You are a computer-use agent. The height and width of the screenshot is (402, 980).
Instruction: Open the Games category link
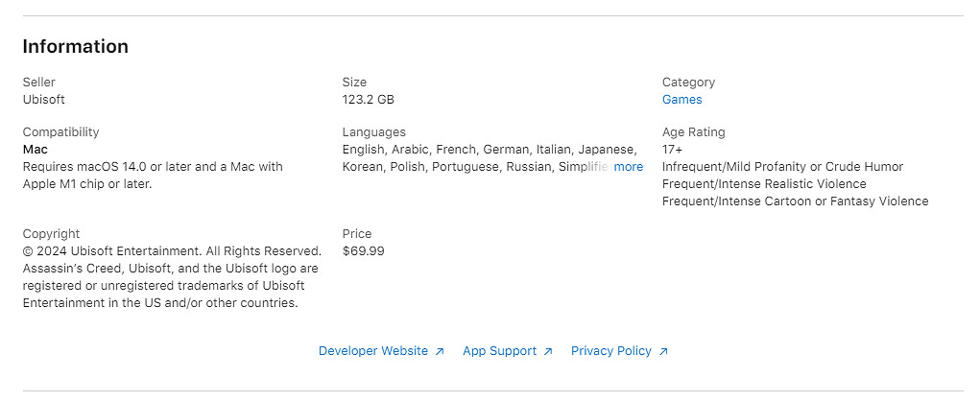tap(681, 100)
